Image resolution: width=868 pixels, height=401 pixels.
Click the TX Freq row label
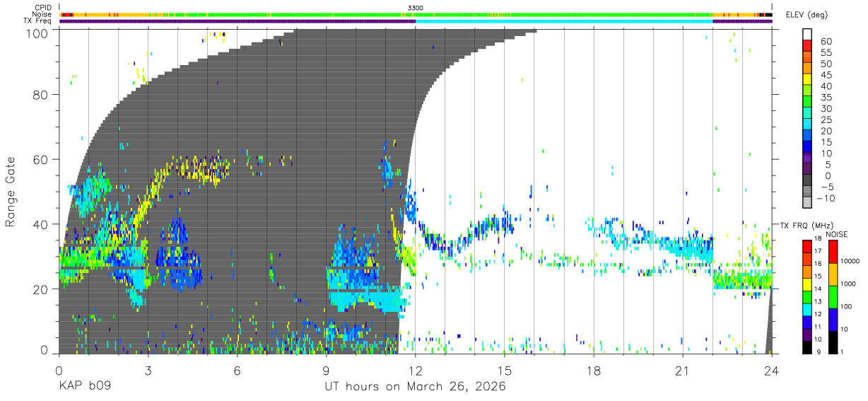coord(39,21)
